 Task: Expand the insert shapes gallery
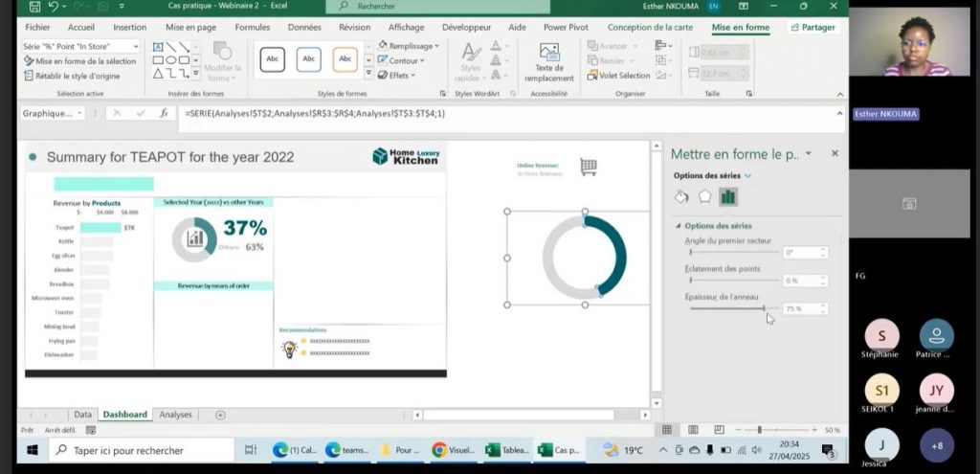pos(195,73)
